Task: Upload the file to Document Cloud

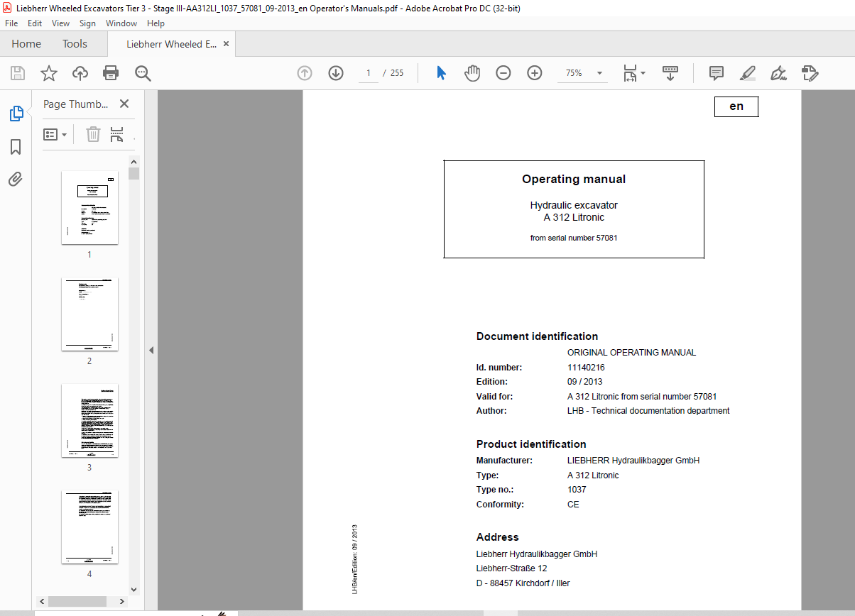Action: (x=80, y=73)
